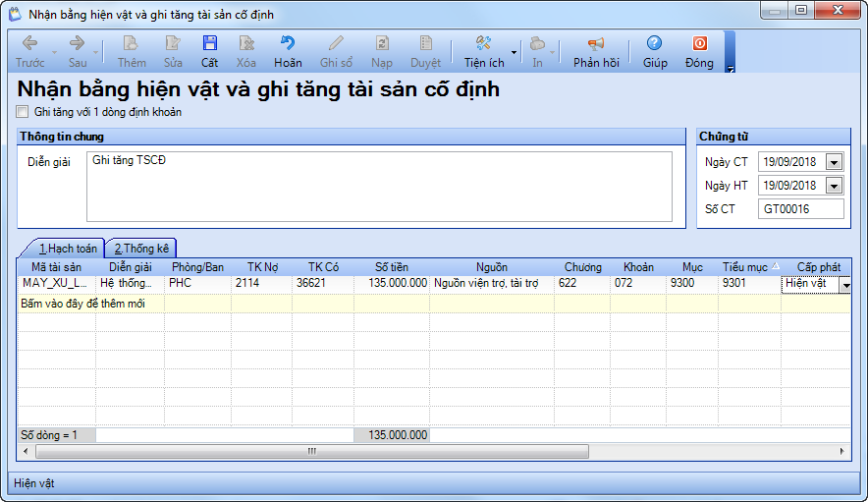The width and height of the screenshot is (868, 502).
Task: Toggle Ghi tăng với 1 dòng định khoản
Action: [23, 112]
